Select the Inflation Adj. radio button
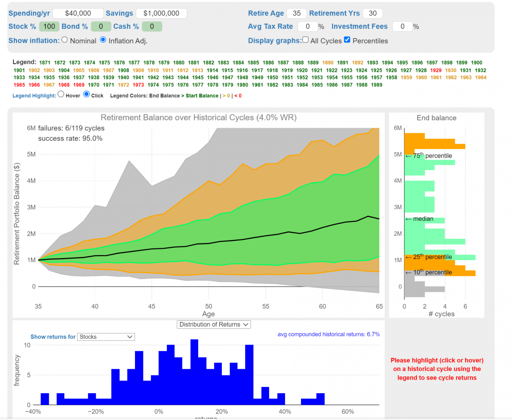The height and width of the screenshot is (420, 512). point(103,40)
